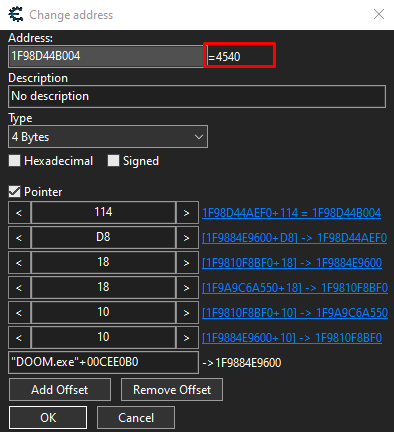Click the Cancel button
The height and width of the screenshot is (432, 394).
click(x=136, y=418)
